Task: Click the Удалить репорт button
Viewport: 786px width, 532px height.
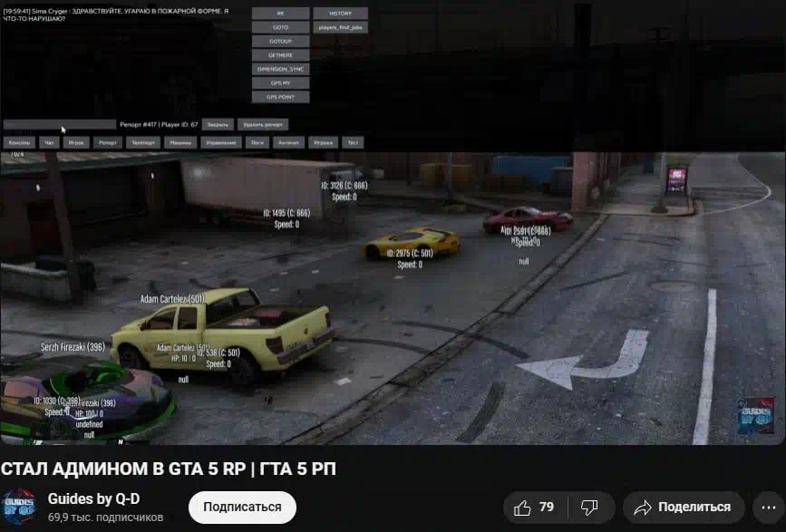Action: click(x=263, y=125)
